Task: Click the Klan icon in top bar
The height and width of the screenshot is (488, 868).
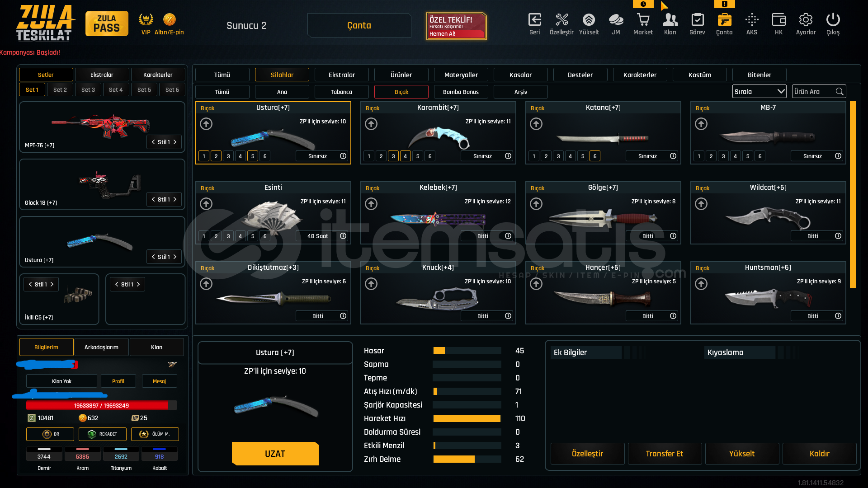Action: point(670,20)
